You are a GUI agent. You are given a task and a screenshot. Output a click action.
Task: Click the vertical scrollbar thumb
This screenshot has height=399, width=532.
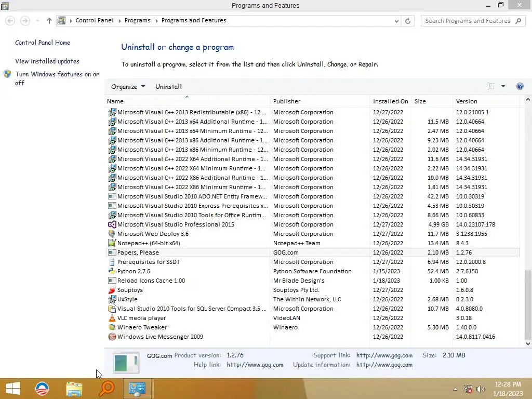[x=528, y=304]
